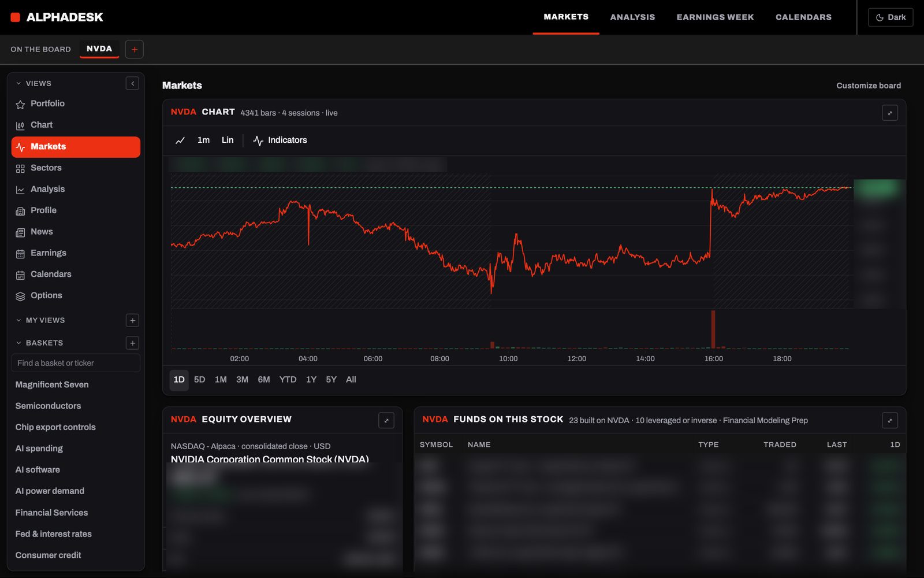Viewport: 924px width, 578px height.
Task: Switch to the Earnings Week tab
Action: pos(715,17)
